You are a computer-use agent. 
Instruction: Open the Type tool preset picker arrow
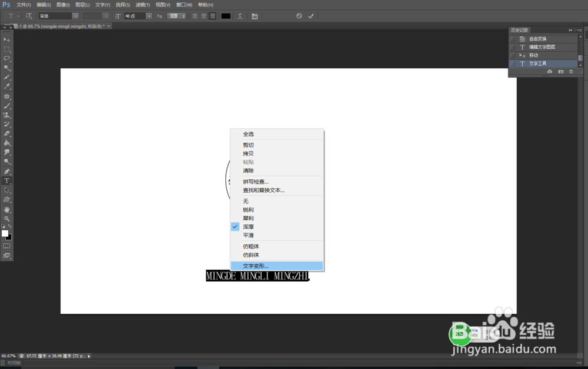tap(18, 16)
